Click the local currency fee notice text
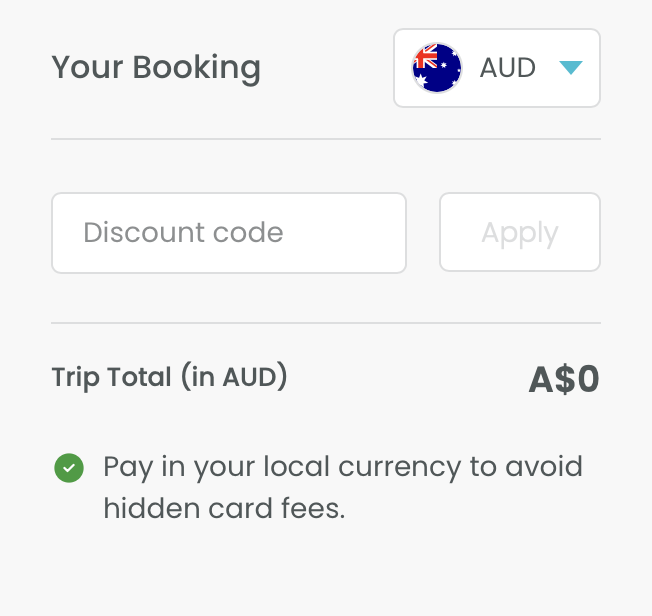652x616 pixels. click(343, 488)
